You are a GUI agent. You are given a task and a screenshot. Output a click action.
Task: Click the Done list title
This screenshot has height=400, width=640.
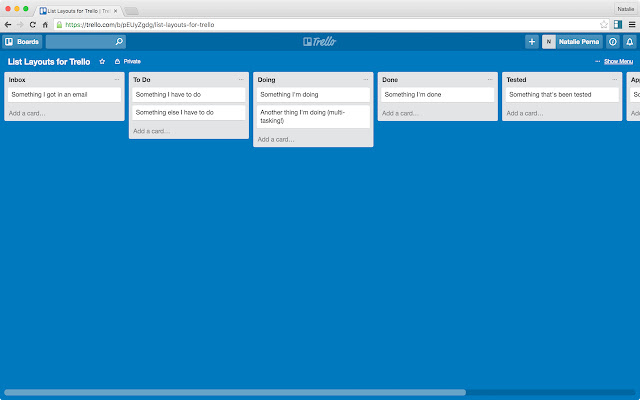click(390, 80)
